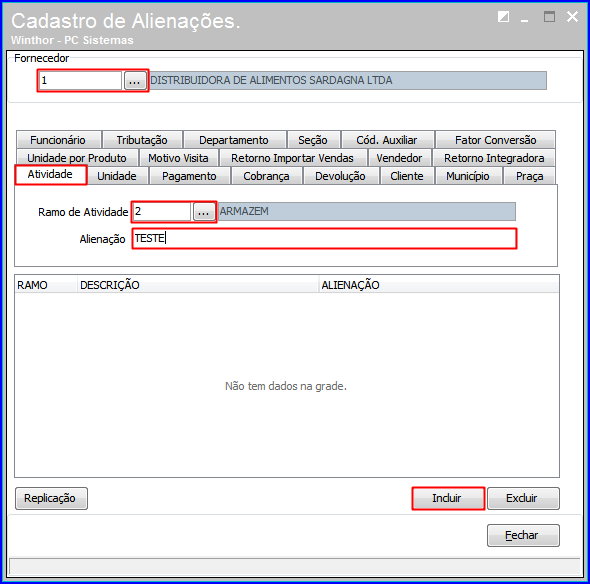Click the Alienação text field containing TESTE

coord(324,239)
